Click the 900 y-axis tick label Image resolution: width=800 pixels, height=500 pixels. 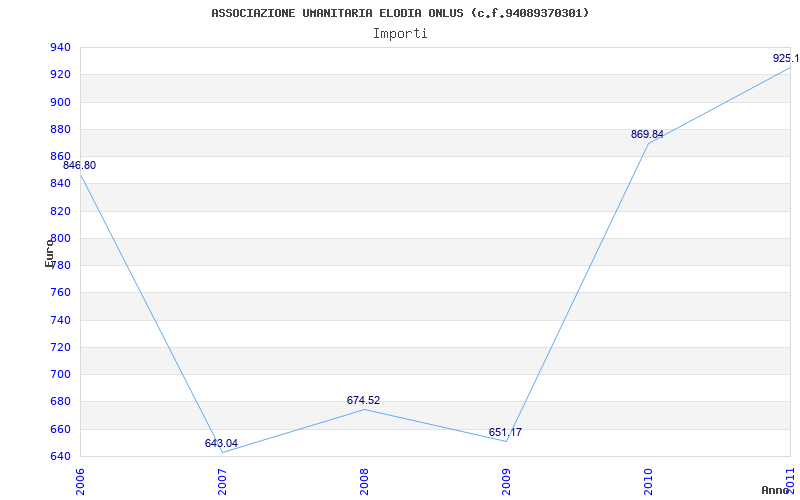[60, 103]
